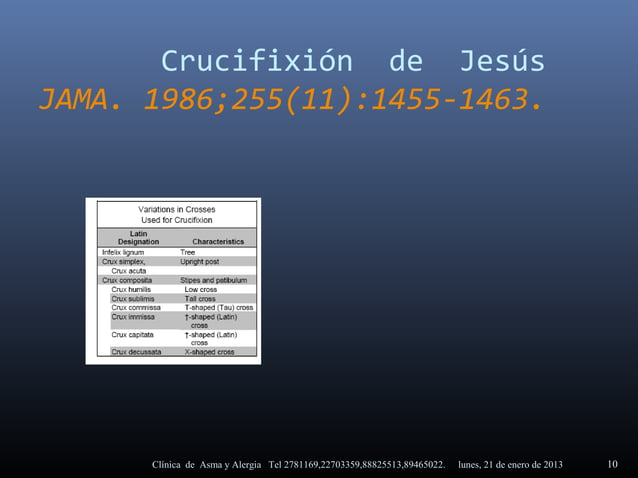
Task: Click the slide number '10'
Action: 612,464
